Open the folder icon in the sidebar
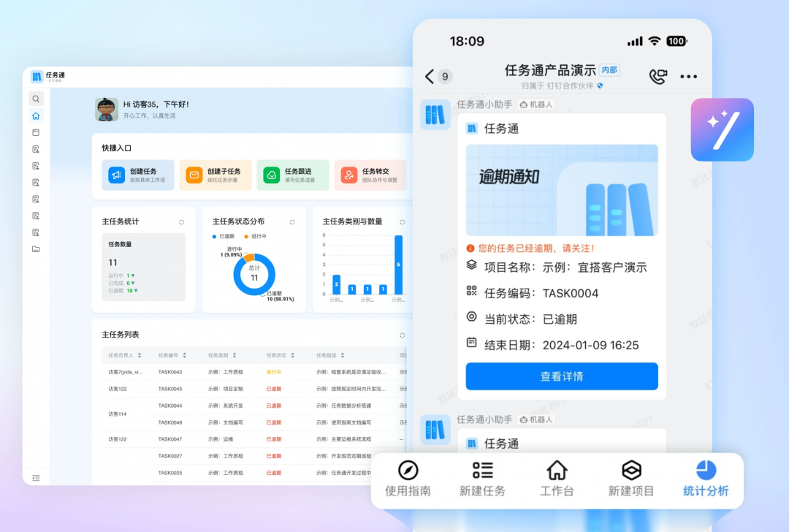 tap(36, 248)
